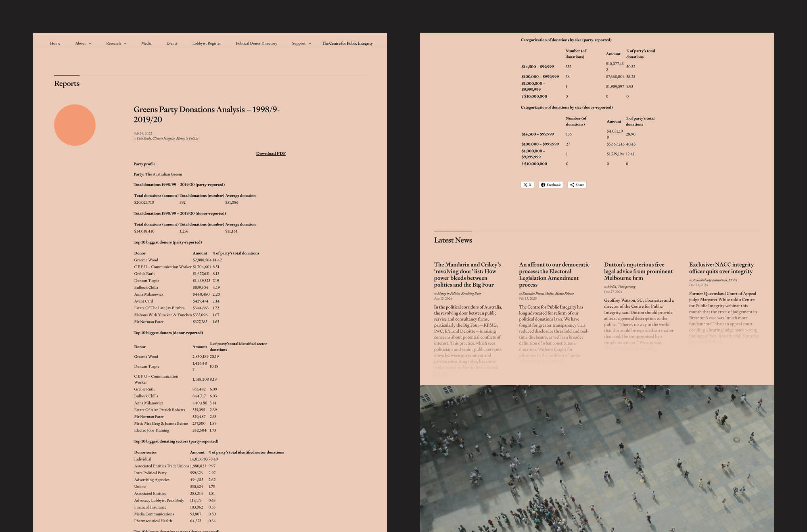Open the NACC integrity officer quits article
Screen dimensions: 807x532
(721, 268)
